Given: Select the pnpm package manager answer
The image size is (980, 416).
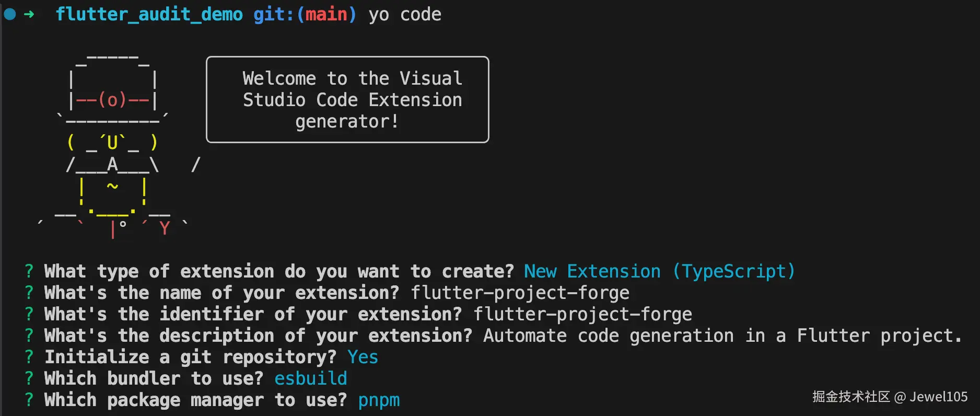Looking at the screenshot, I should (x=379, y=401).
